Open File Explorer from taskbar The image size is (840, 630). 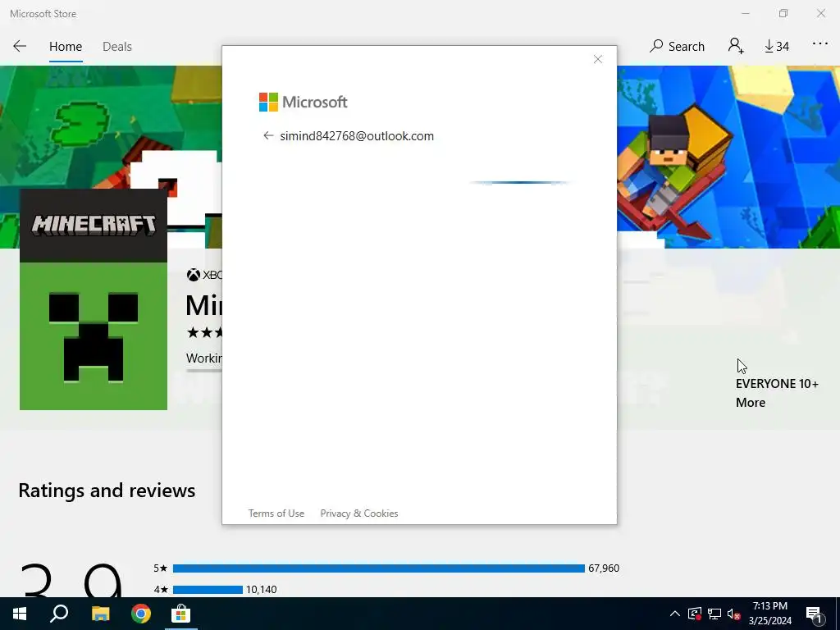100,614
